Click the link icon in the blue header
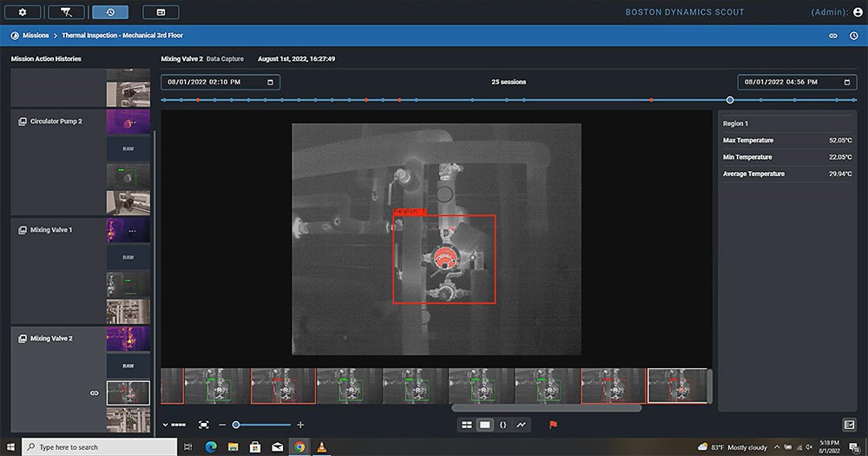 (x=833, y=36)
